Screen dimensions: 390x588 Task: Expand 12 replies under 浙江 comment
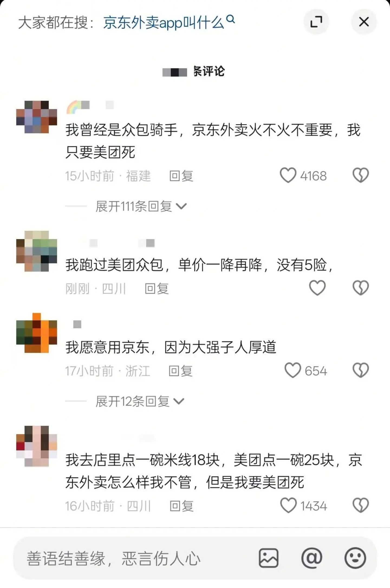point(140,401)
